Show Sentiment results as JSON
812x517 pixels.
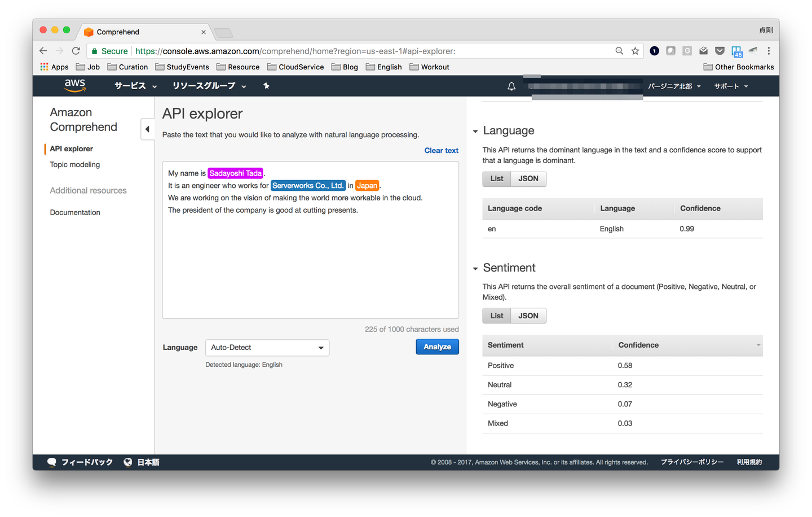click(528, 316)
